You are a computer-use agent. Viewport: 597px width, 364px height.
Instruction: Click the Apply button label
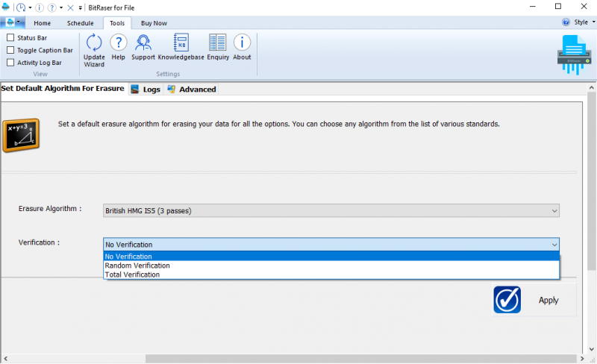point(548,300)
